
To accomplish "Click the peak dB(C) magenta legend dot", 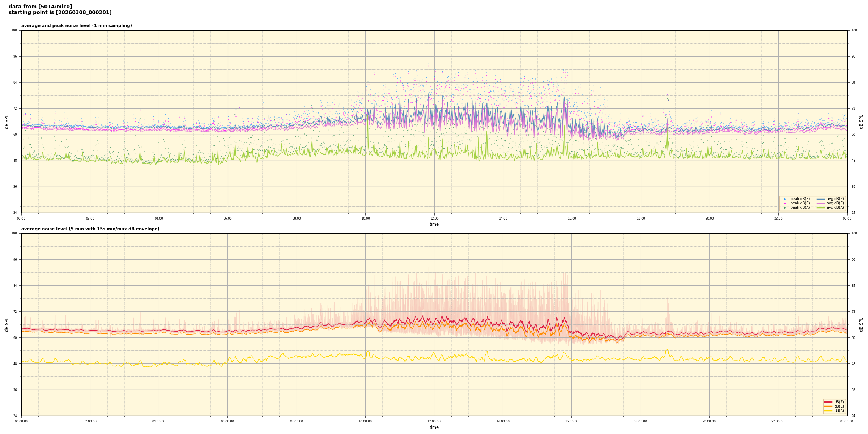I will tap(784, 203).
